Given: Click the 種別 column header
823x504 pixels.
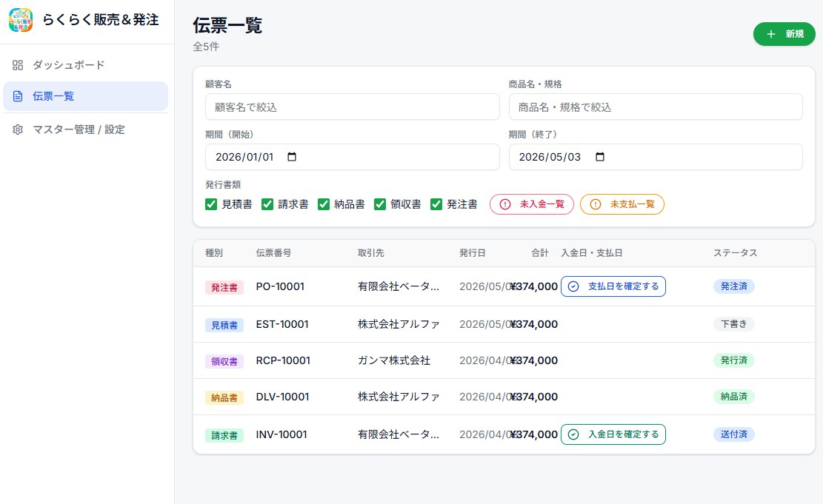Looking at the screenshot, I should (214, 253).
